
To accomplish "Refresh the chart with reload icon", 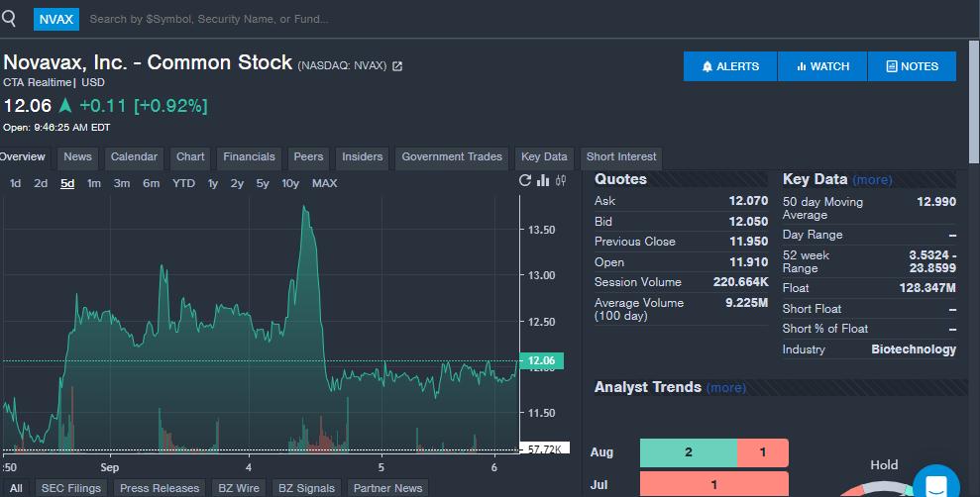I will point(525,180).
